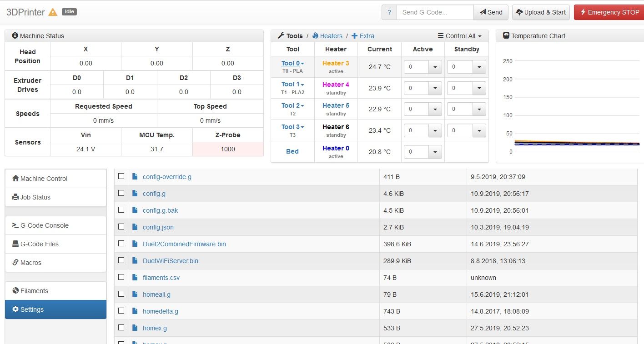Open the Filaments page
644x344 pixels.
[x=55, y=291]
